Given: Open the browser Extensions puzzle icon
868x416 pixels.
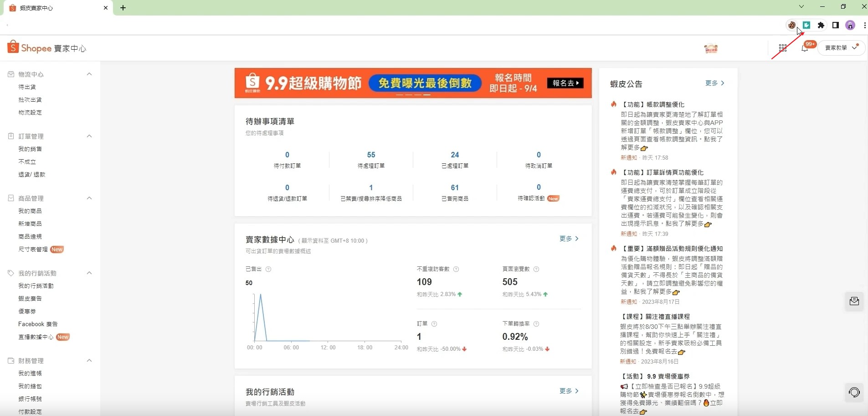Looking at the screenshot, I should click(x=821, y=25).
